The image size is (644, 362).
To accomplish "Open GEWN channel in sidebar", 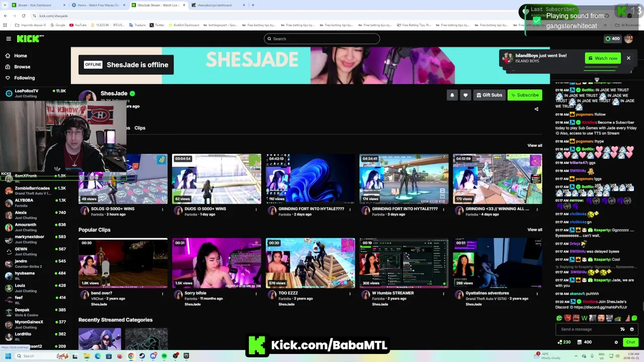I will [x=35, y=251].
